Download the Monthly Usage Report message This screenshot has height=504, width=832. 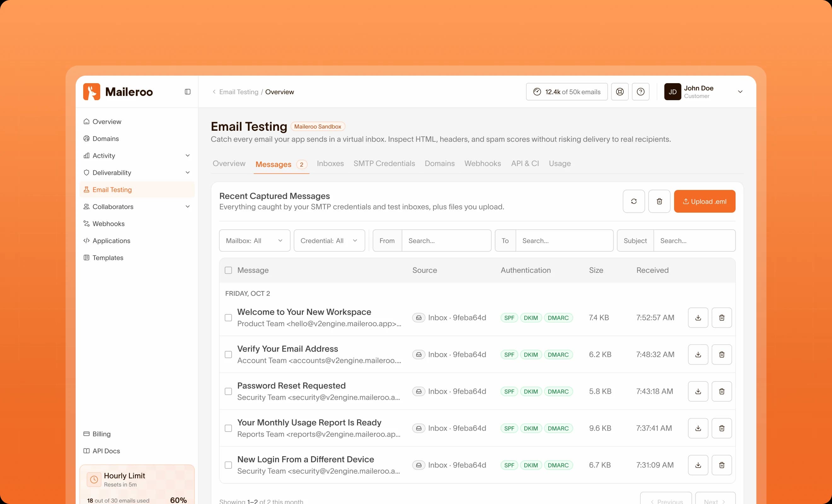[698, 428]
